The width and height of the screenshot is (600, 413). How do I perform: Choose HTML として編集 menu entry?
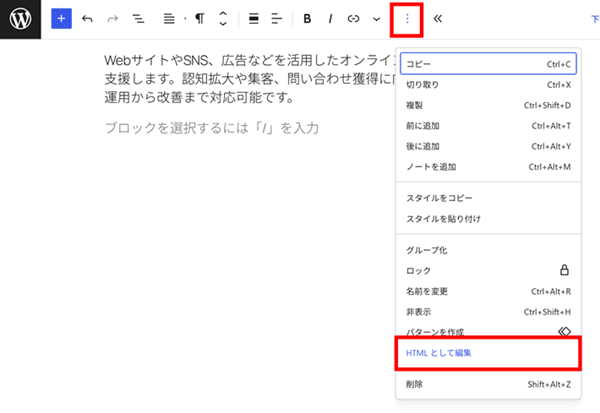488,353
